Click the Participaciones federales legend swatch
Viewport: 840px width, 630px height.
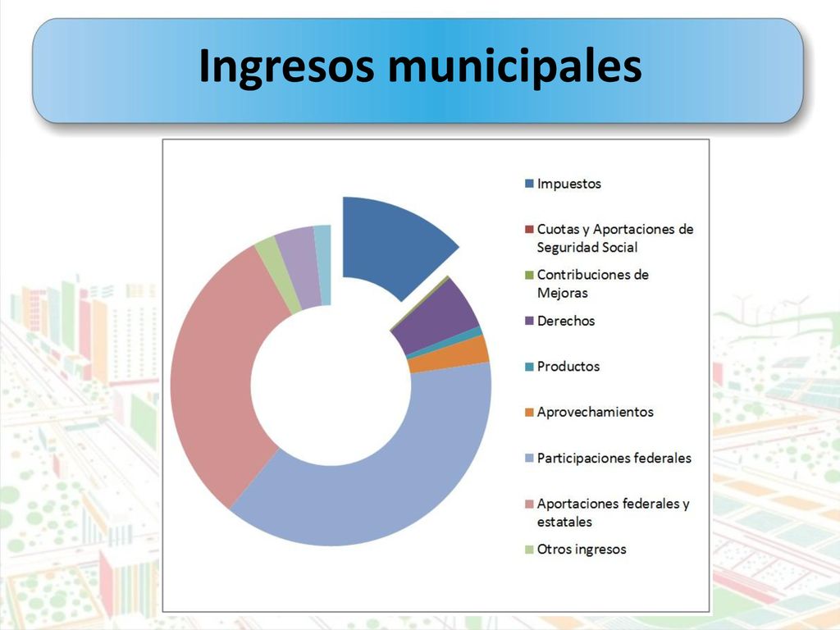[x=529, y=459]
